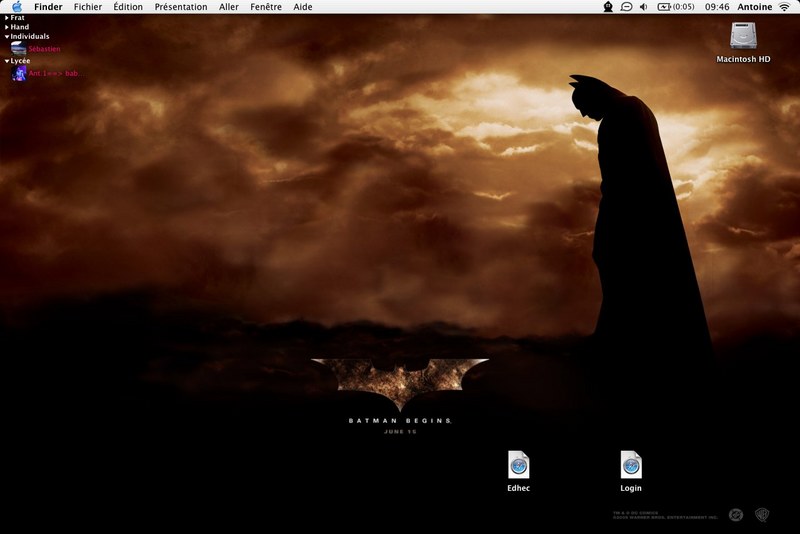Open the Présentation menu
The height and width of the screenshot is (534, 800).
(181, 7)
